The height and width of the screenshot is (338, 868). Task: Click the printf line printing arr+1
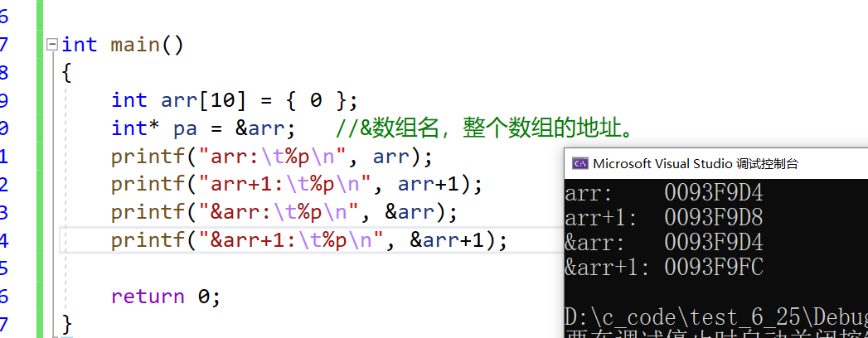[297, 185]
